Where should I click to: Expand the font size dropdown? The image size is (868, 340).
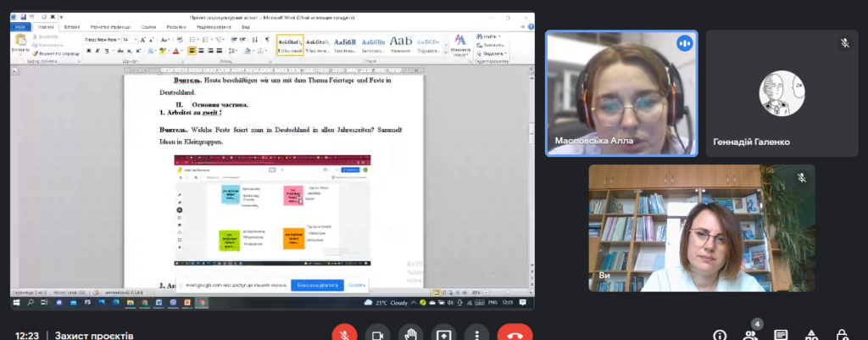136,40
